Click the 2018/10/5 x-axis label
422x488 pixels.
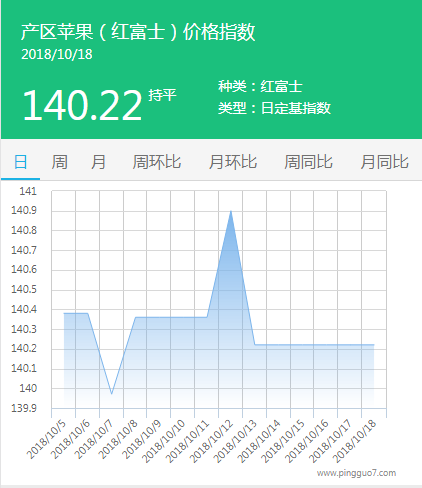point(47,440)
